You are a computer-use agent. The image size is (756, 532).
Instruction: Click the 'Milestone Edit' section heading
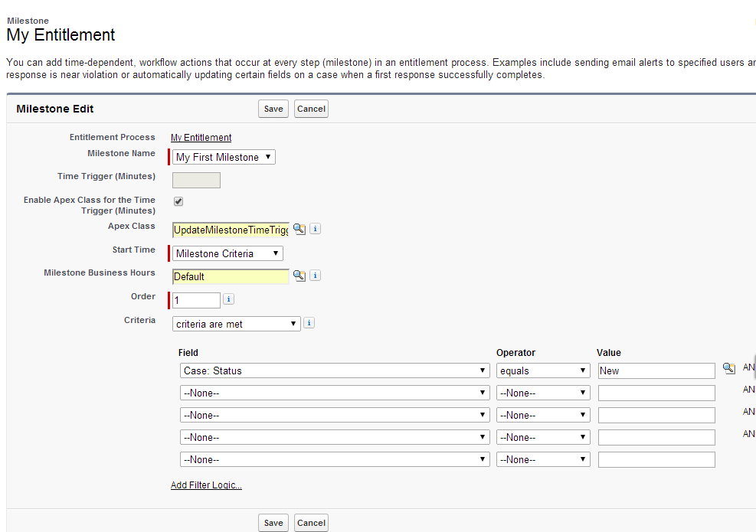[55, 109]
